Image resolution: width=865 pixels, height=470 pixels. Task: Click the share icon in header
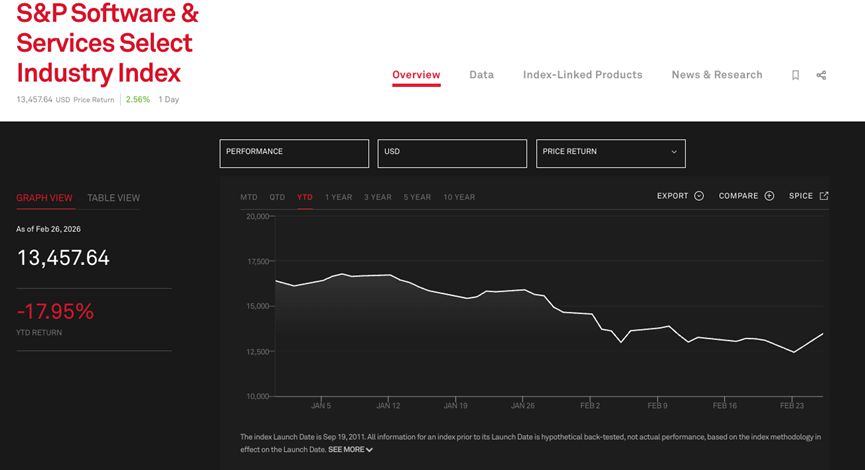(x=821, y=75)
